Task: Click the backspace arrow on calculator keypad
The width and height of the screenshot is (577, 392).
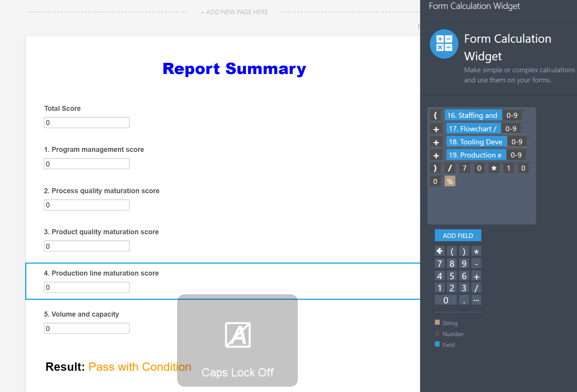Action: [x=440, y=251]
